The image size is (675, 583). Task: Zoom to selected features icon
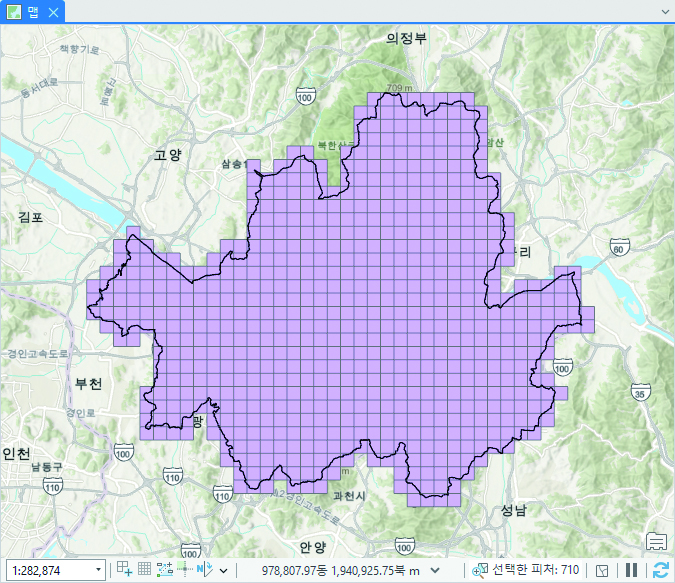[480, 570]
